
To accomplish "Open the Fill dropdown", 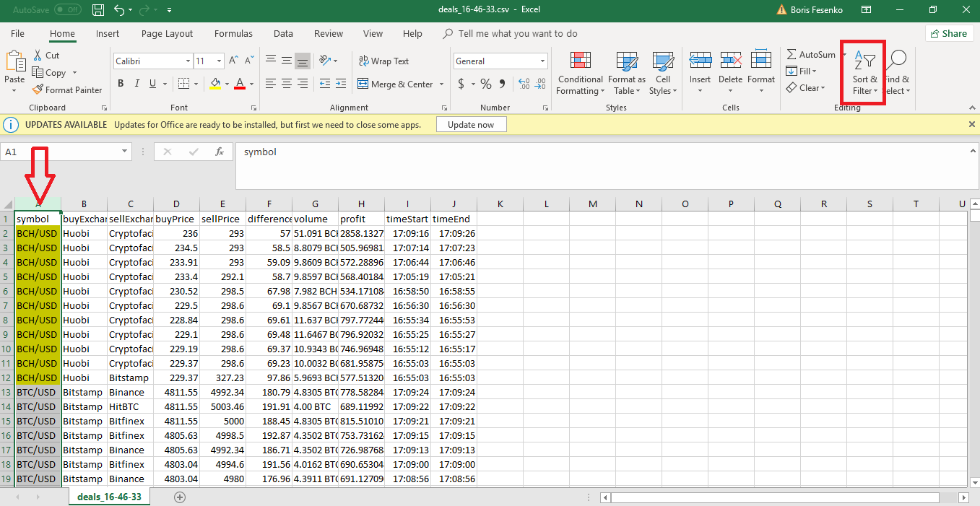I will click(802, 71).
